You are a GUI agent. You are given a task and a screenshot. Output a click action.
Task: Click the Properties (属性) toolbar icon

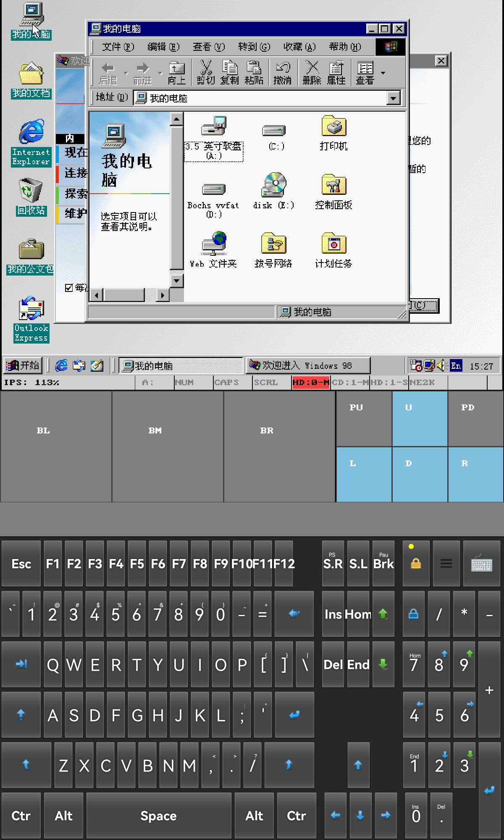coord(336,72)
